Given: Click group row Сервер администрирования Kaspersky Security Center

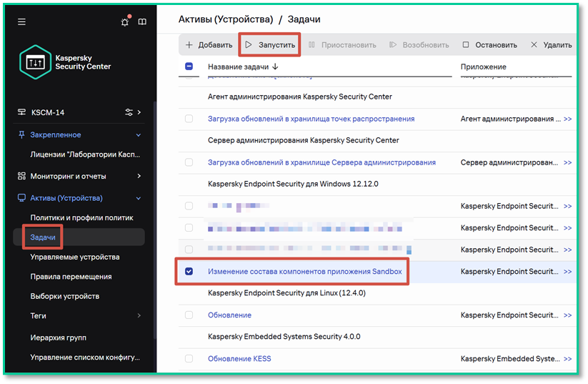Looking at the screenshot, I should [304, 140].
